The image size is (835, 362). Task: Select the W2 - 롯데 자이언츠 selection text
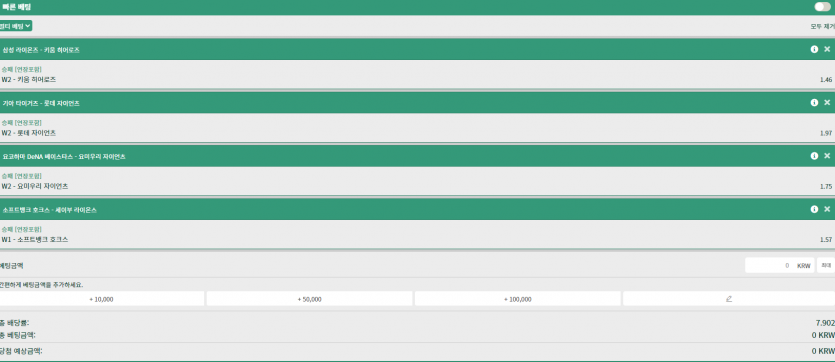[x=29, y=133]
